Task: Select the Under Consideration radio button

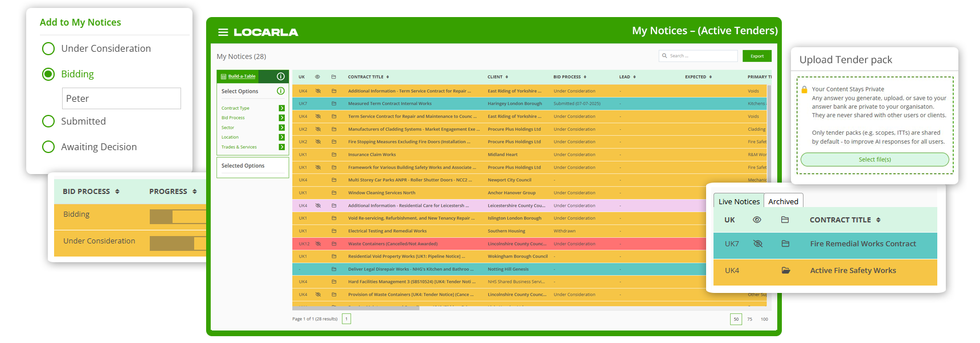Action: click(x=48, y=49)
